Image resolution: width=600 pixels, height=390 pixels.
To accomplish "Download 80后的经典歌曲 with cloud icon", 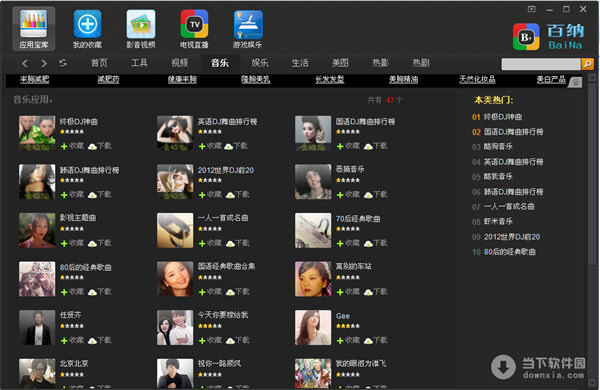I will click(92, 292).
